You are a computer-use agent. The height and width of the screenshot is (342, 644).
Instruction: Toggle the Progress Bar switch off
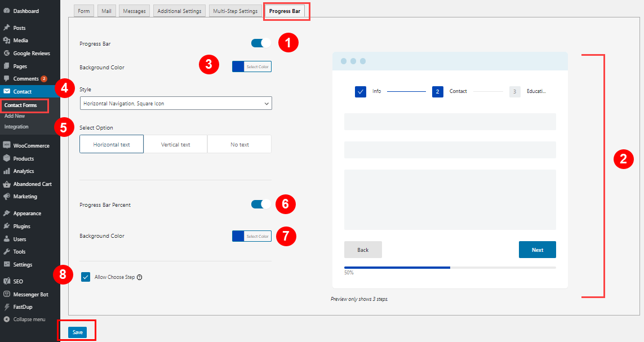[x=261, y=43]
